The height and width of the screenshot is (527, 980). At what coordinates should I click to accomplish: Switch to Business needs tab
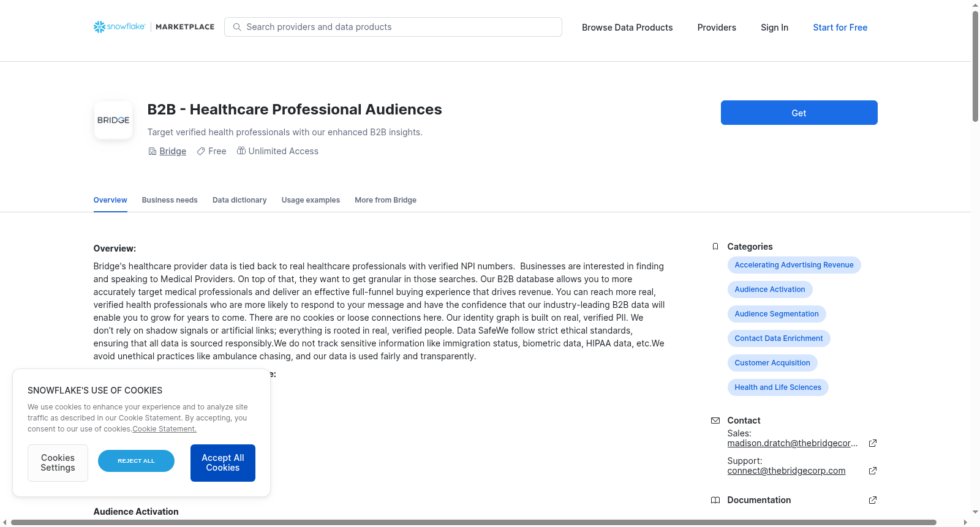click(170, 200)
